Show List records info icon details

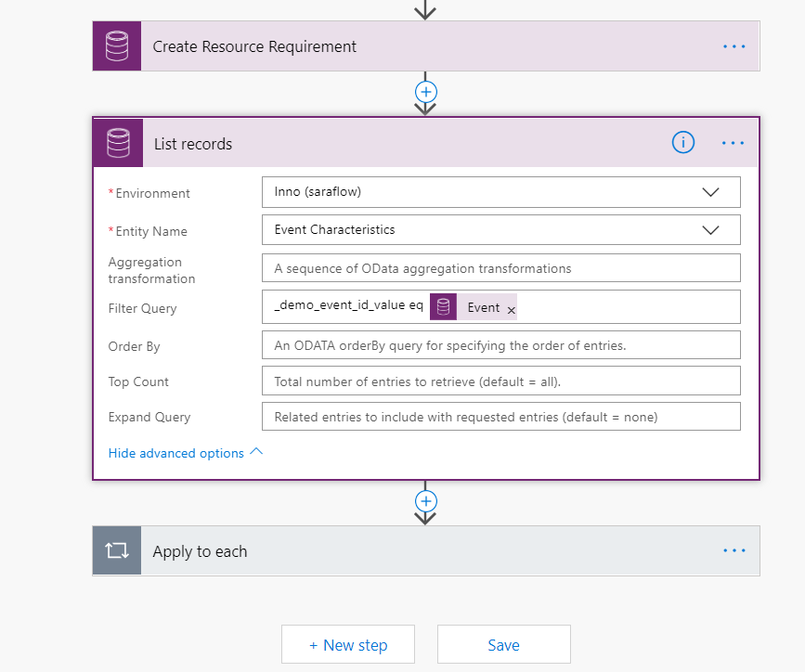coord(683,142)
